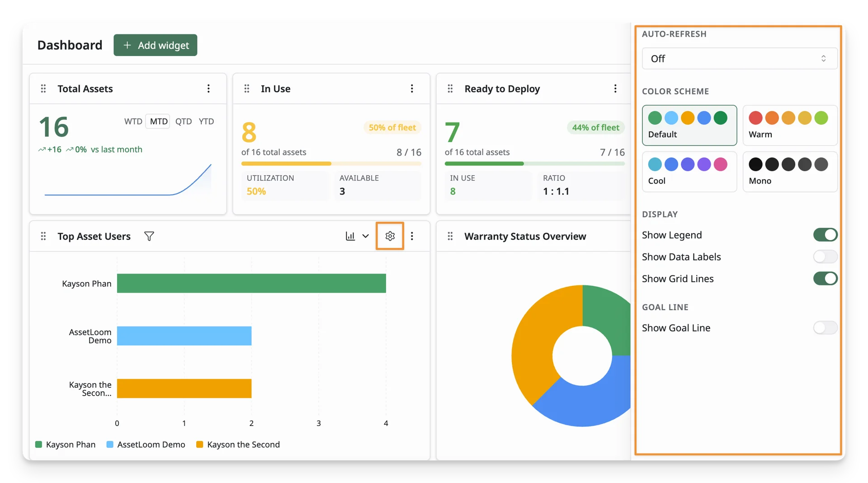868x483 pixels.
Task: Click the blue AssetLoom Demo bar
Action: coord(184,336)
